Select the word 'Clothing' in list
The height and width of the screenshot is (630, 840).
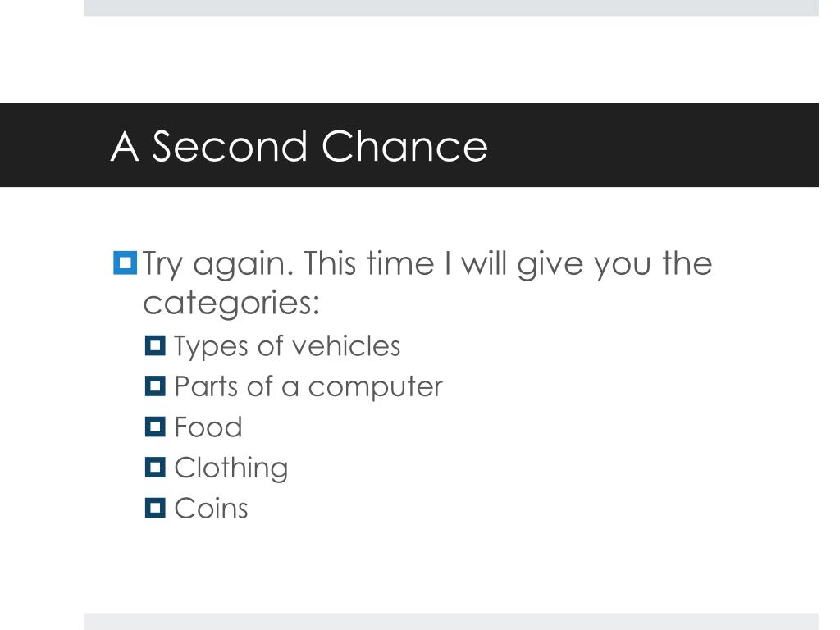point(231,468)
